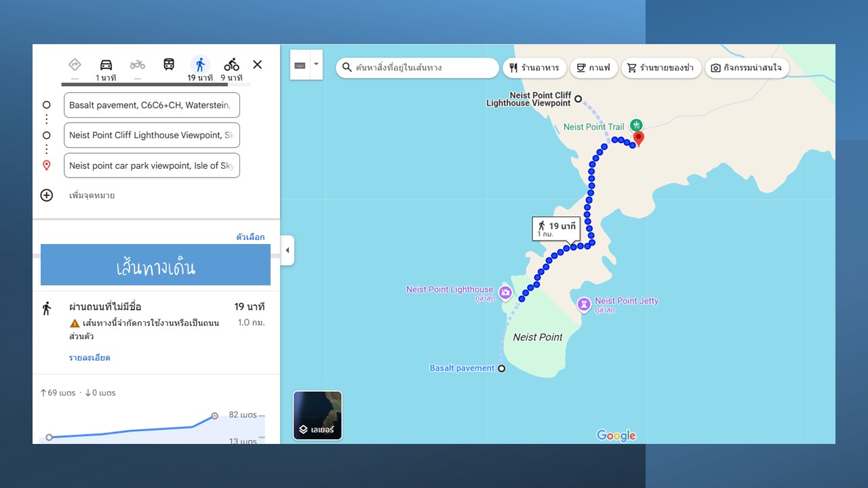Select the best travel mode icon
This screenshot has height=488, width=868.
pos(75,64)
